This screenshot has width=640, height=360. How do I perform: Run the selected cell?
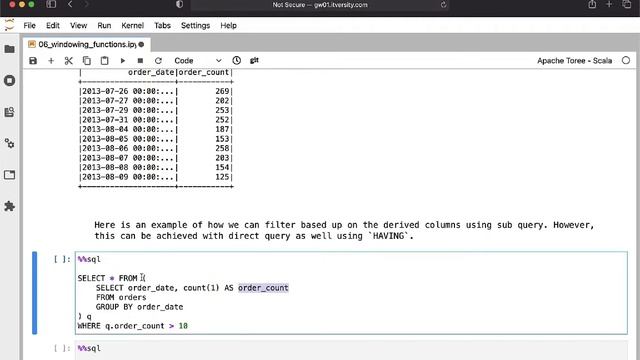click(x=122, y=61)
